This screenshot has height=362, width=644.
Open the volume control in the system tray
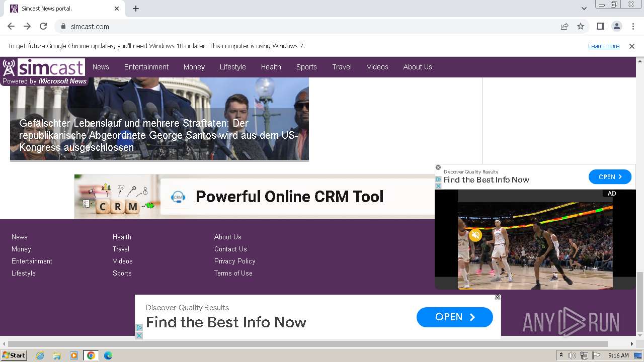(x=572, y=355)
